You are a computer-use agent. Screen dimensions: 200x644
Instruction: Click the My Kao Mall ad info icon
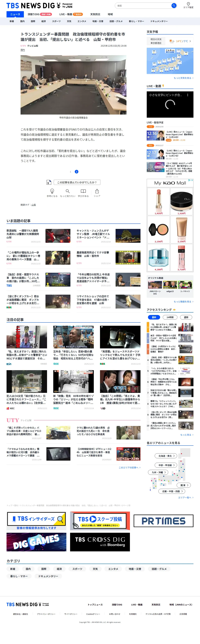click(x=189, y=180)
